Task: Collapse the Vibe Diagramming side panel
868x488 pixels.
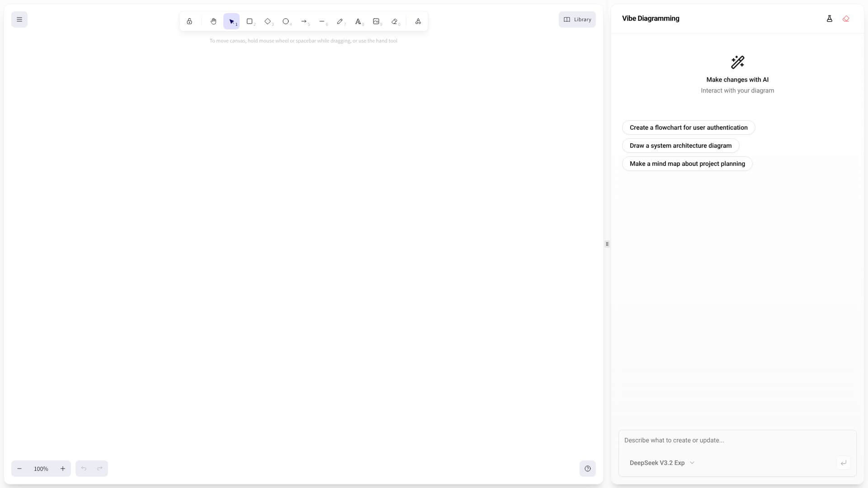Action: pyautogui.click(x=607, y=244)
